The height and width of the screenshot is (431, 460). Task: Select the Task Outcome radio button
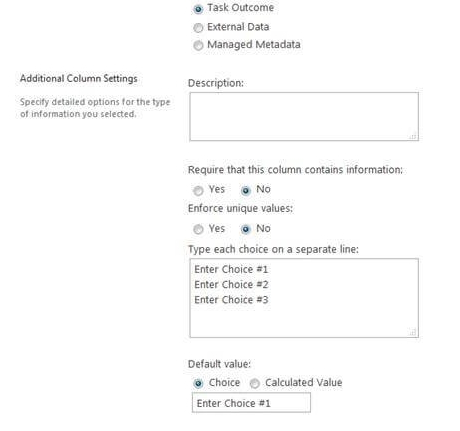click(x=198, y=9)
